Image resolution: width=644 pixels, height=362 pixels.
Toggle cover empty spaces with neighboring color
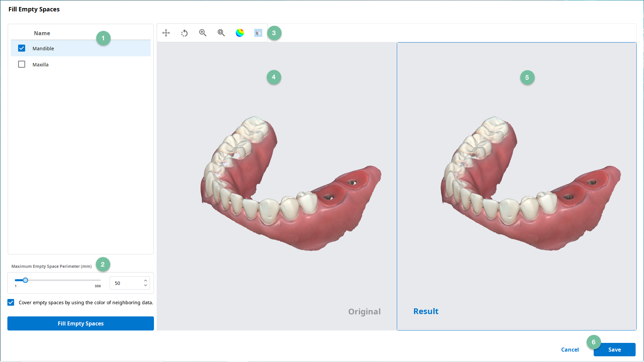[x=11, y=302]
